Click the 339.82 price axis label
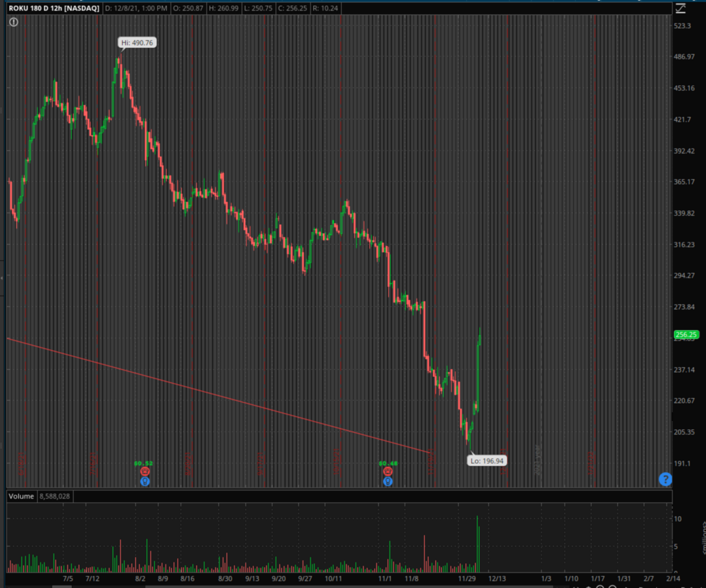This screenshot has height=588, width=706. point(684,213)
